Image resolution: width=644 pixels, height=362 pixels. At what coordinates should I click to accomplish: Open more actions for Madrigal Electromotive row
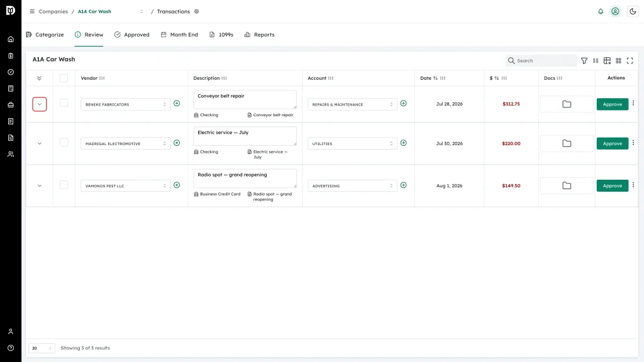point(633,143)
